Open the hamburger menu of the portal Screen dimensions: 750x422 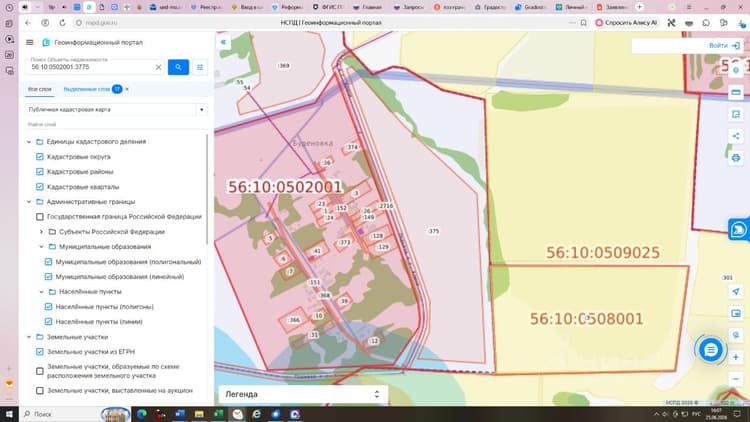[x=30, y=43]
